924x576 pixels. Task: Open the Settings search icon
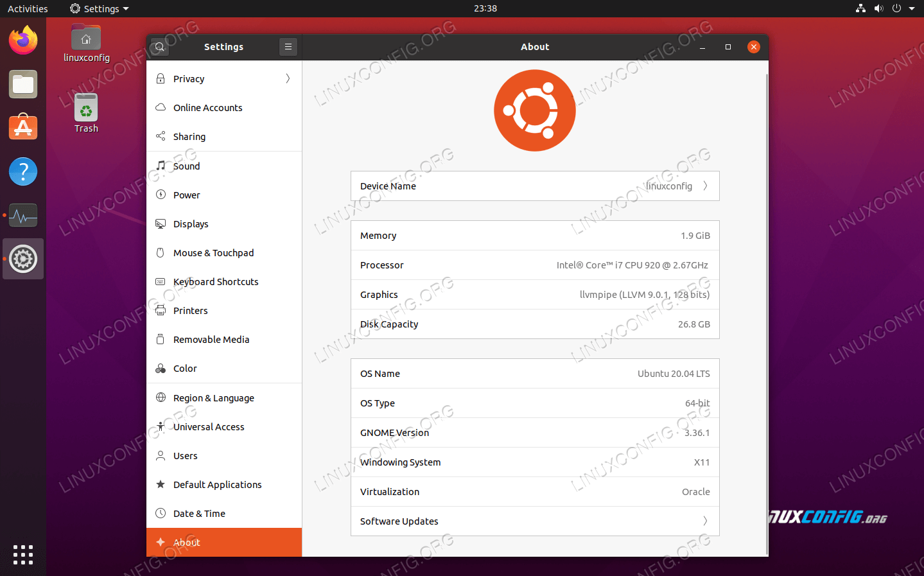tap(160, 47)
